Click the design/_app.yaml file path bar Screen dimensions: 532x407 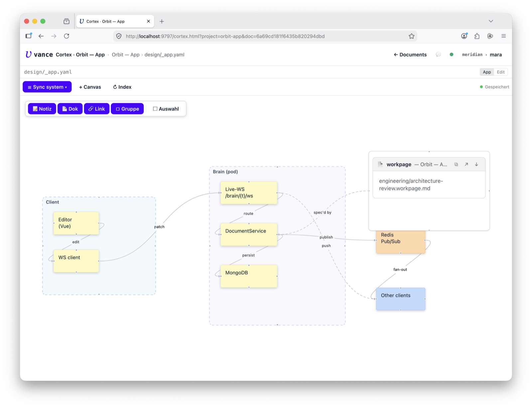[x=48, y=72]
